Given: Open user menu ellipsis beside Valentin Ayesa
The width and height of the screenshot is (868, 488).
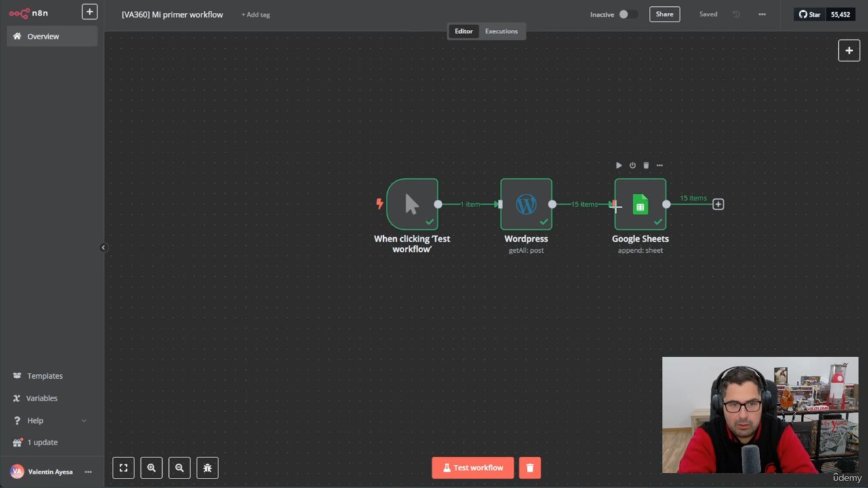Looking at the screenshot, I should tap(88, 472).
